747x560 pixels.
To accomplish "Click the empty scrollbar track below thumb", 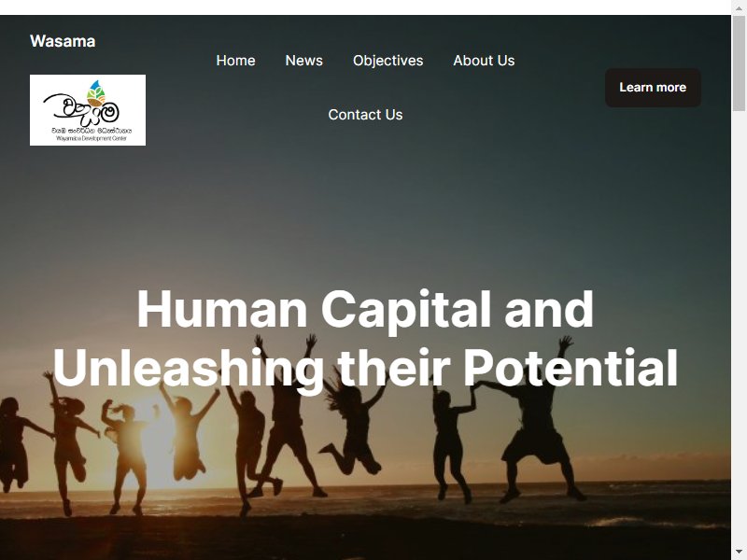I will click(739, 329).
